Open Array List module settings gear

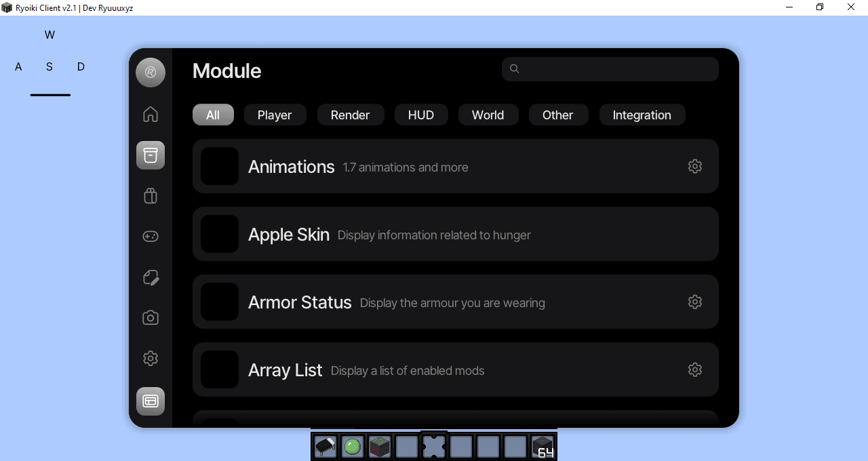(x=695, y=369)
